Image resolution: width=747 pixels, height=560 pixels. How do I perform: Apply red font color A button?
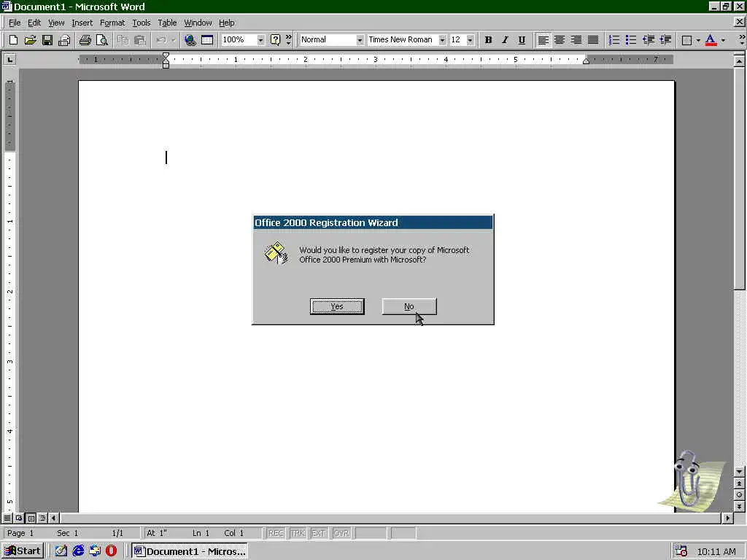click(711, 40)
